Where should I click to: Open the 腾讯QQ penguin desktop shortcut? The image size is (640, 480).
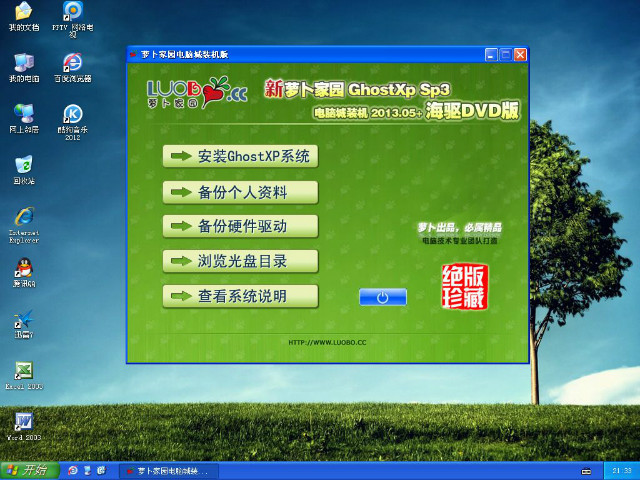coord(24,272)
